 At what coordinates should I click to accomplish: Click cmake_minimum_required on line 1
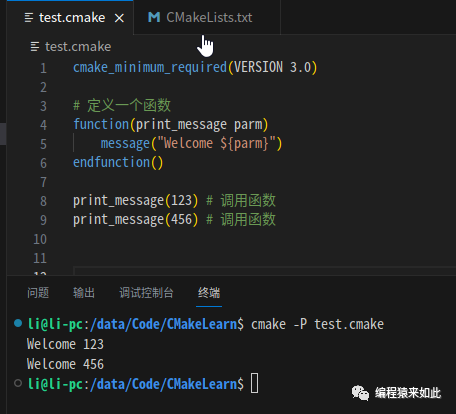pos(150,67)
